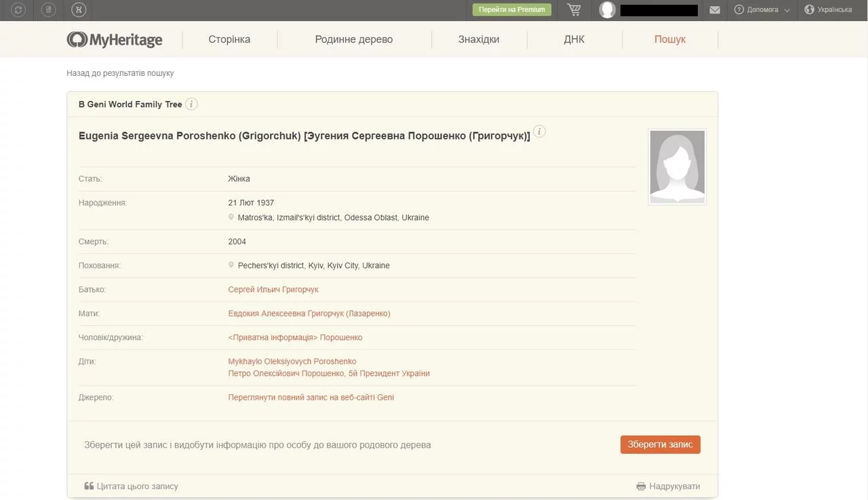Screen dimensions: 868x500
Task: Open the document matches icon in top bar
Action: (48, 9)
